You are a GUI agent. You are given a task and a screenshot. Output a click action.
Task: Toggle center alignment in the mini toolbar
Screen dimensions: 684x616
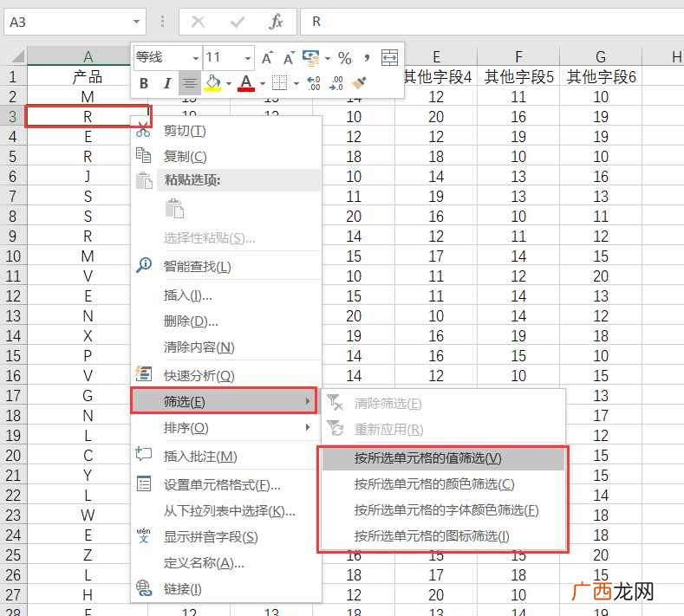click(190, 83)
